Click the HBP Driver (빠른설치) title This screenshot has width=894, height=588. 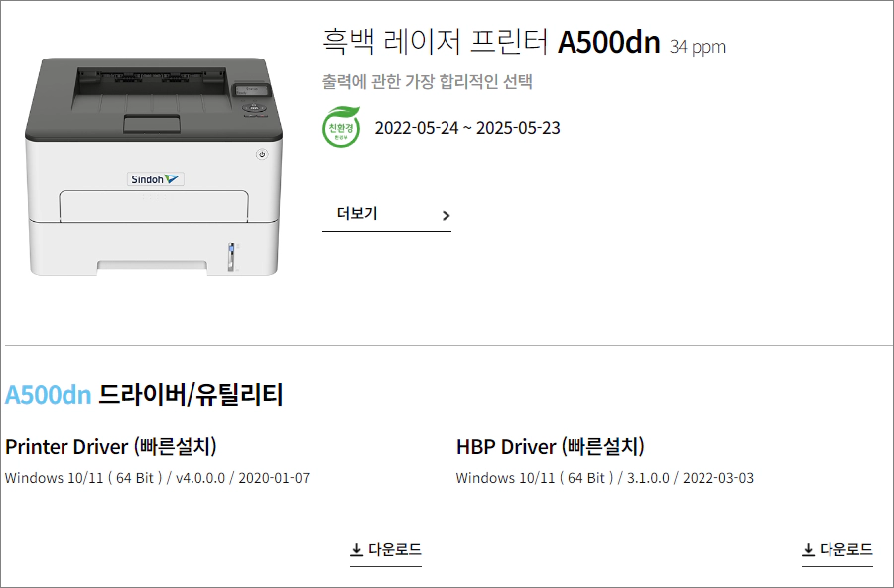coord(551,446)
